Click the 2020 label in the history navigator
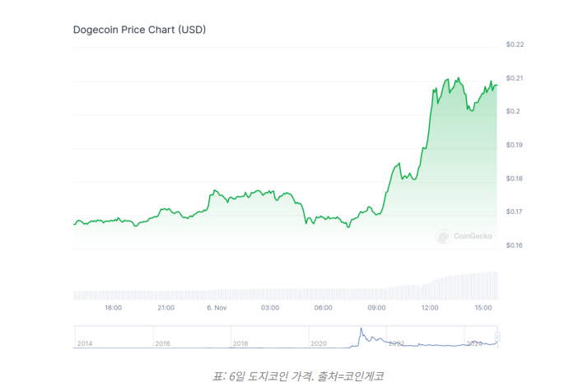 click(x=319, y=343)
